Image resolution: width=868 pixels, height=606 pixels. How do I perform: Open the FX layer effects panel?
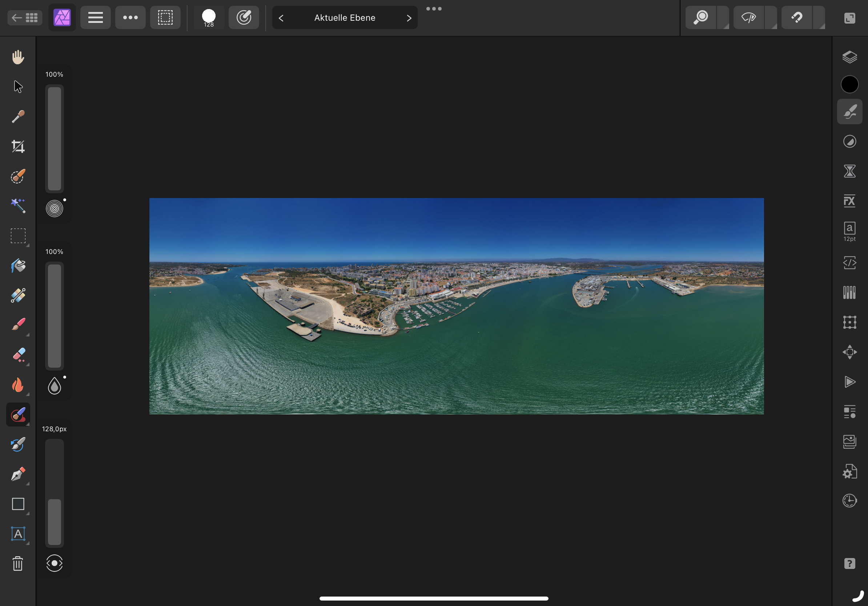point(849,201)
